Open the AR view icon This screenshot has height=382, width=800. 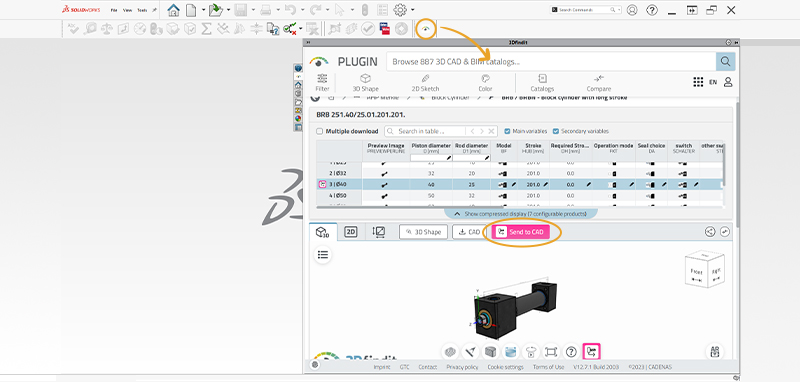pyautogui.click(x=715, y=351)
